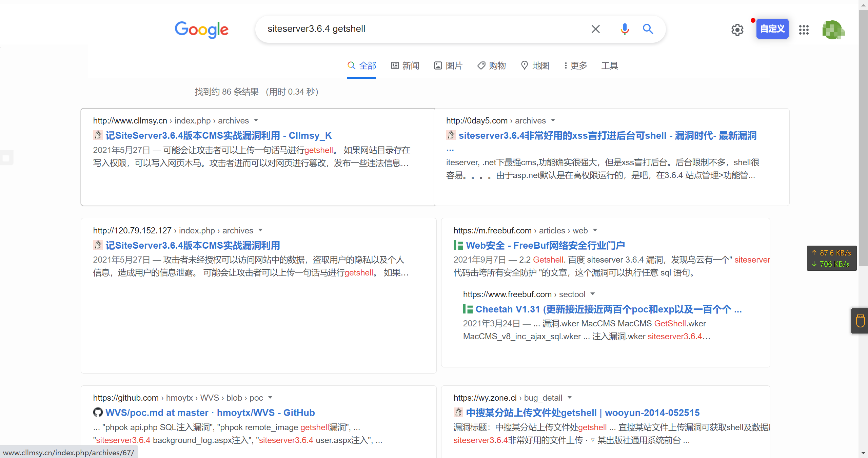Click http://www.cllmsy.cn breadcrumb URL

(x=130, y=120)
